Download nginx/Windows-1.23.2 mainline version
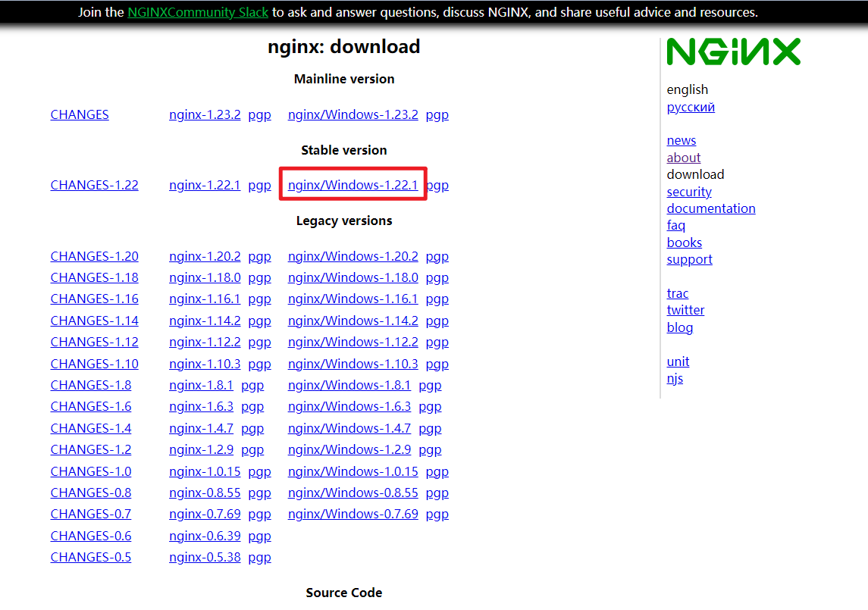Screen dimensions: 868x610 tap(353, 114)
